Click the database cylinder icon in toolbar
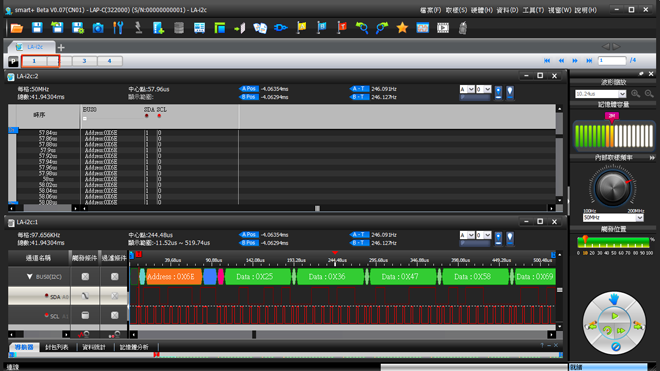The image size is (660, 371). click(179, 28)
